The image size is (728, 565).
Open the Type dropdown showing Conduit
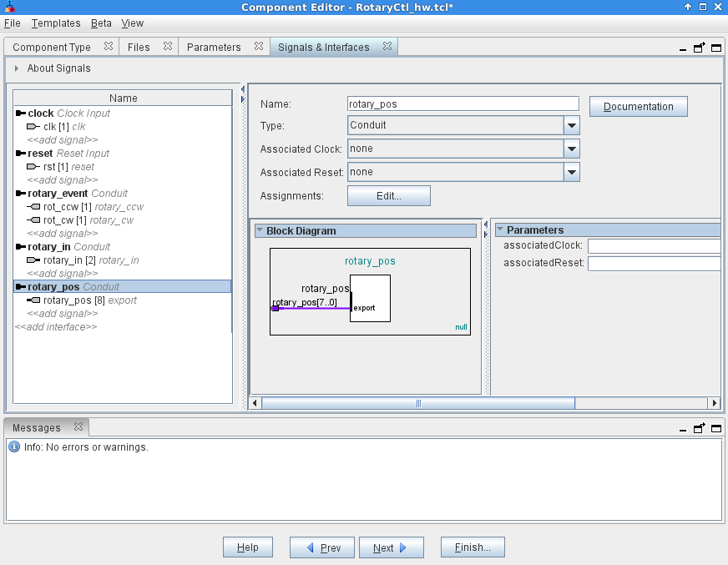click(571, 125)
